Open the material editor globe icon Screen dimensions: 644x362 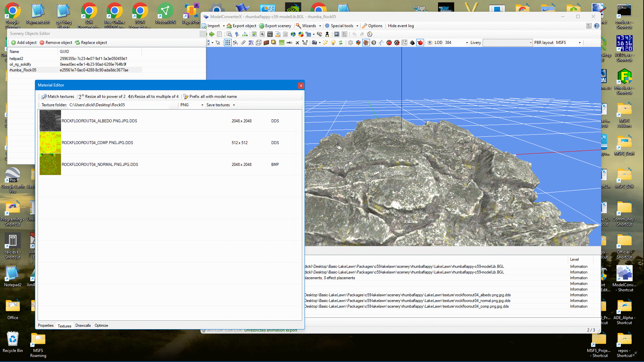[293, 34]
